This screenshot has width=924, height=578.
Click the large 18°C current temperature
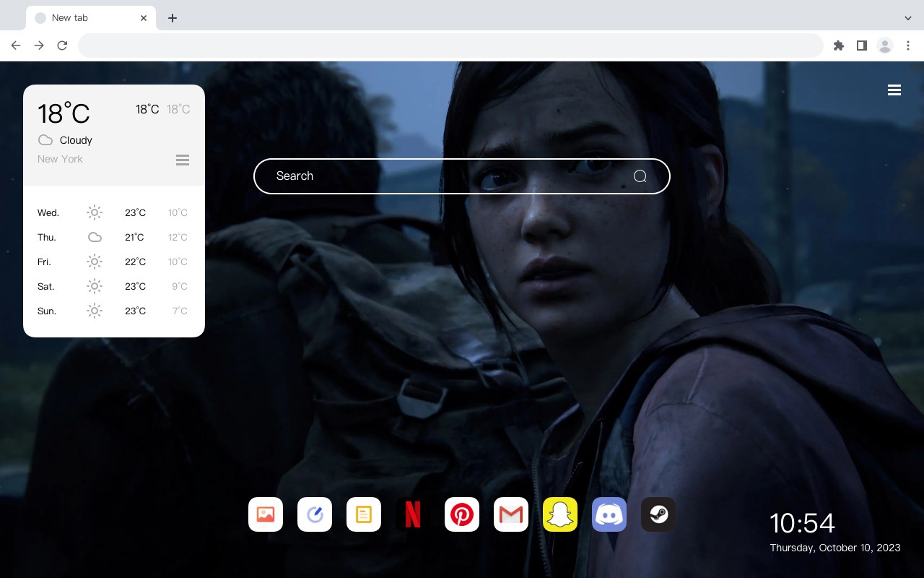64,113
